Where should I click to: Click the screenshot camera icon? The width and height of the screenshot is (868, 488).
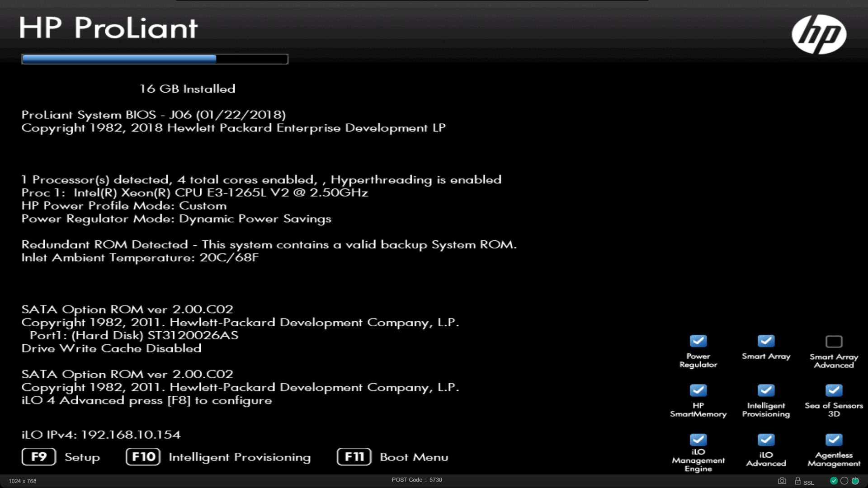782,481
